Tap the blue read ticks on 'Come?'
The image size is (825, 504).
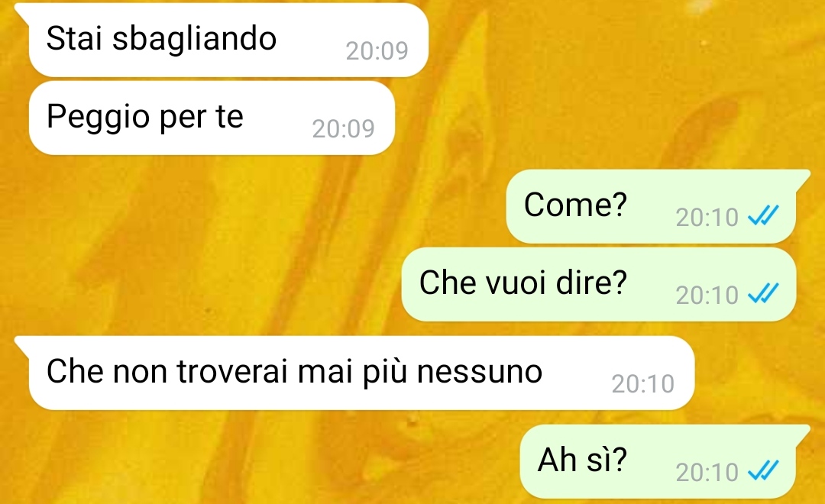(x=763, y=215)
